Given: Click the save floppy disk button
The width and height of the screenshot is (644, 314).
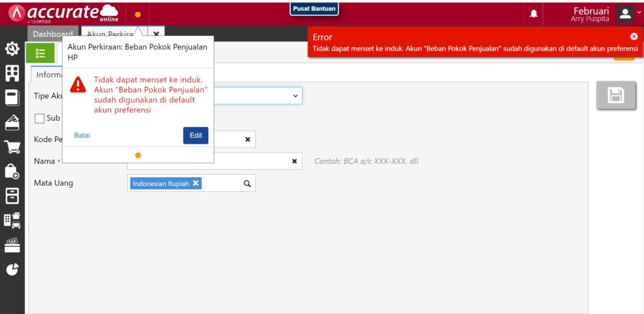Looking at the screenshot, I should pyautogui.click(x=616, y=95).
